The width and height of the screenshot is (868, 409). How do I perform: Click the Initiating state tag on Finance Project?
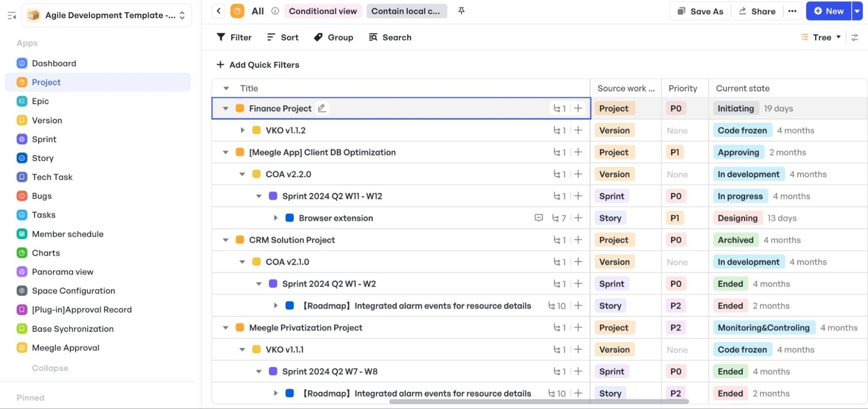click(736, 109)
